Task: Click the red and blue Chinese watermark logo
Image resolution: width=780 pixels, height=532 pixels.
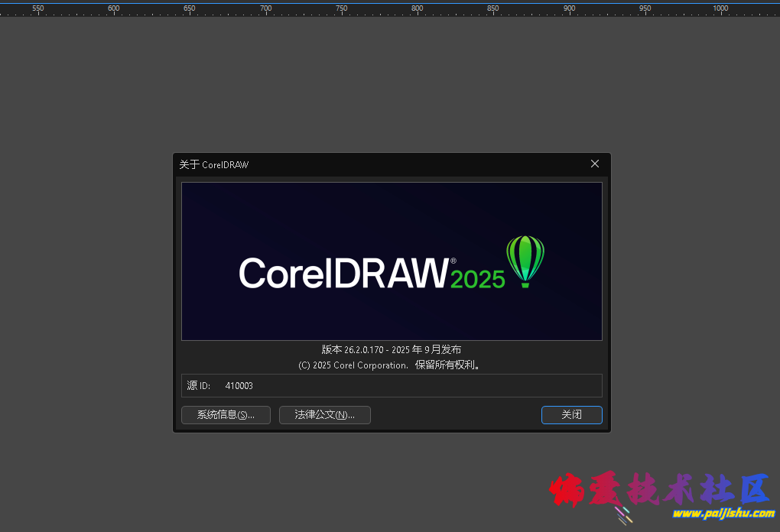Action: pyautogui.click(x=658, y=490)
